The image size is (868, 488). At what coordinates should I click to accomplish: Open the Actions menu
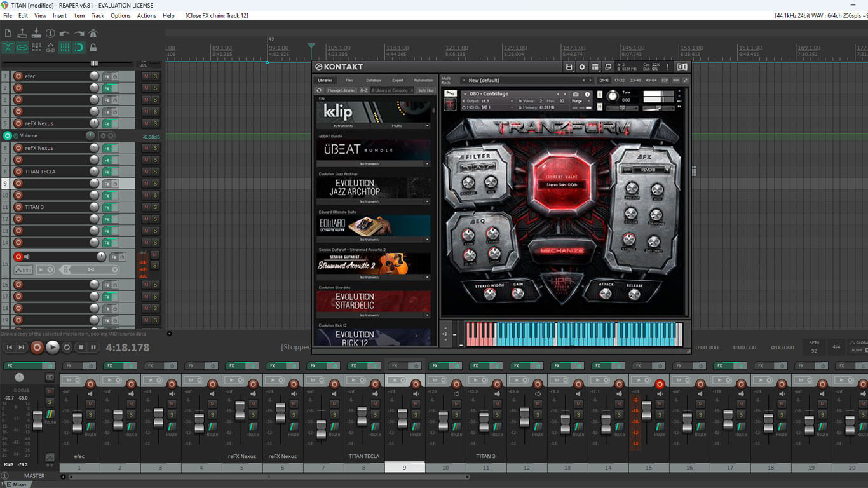point(147,15)
